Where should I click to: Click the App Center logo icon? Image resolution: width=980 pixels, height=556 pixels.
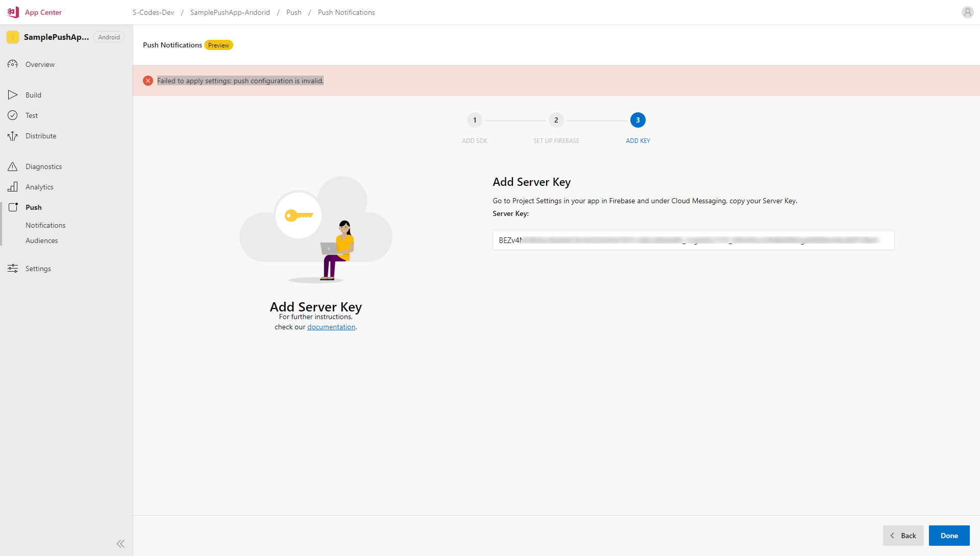pos(12,12)
